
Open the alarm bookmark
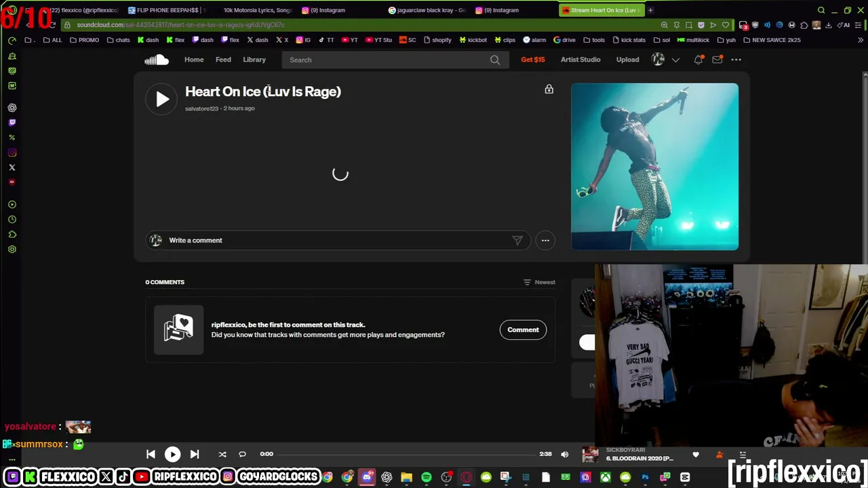coord(534,40)
